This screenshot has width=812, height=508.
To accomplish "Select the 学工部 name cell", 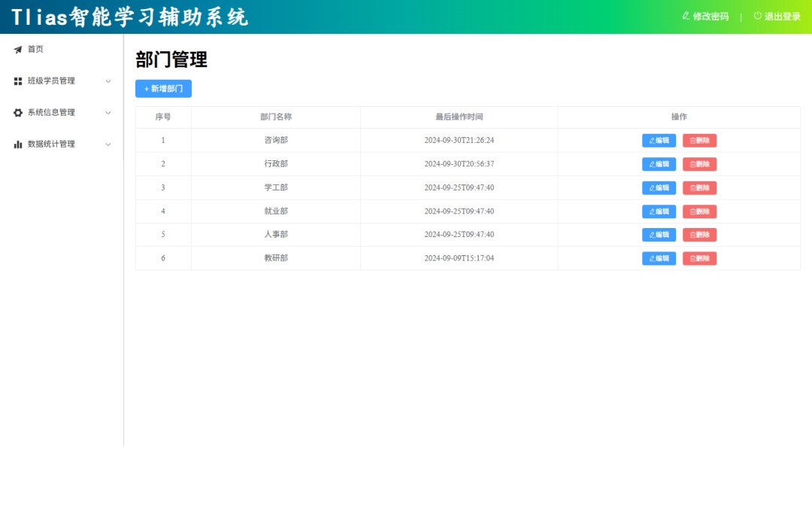I will click(x=276, y=187).
